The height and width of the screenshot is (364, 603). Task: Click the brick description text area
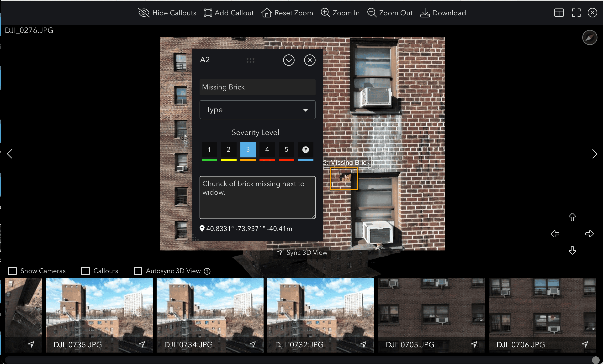[x=257, y=197]
